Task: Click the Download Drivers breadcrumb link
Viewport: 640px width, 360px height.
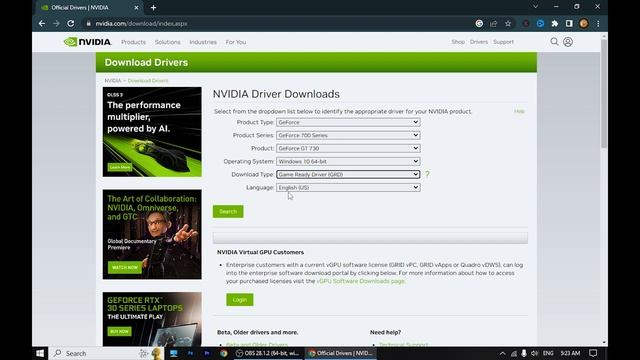Action: tap(148, 80)
